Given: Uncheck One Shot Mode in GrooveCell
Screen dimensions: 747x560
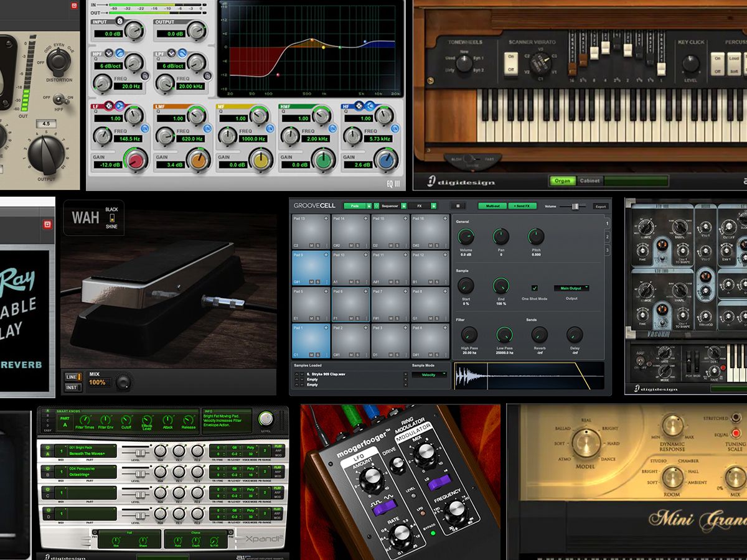Looking at the screenshot, I should (x=534, y=288).
